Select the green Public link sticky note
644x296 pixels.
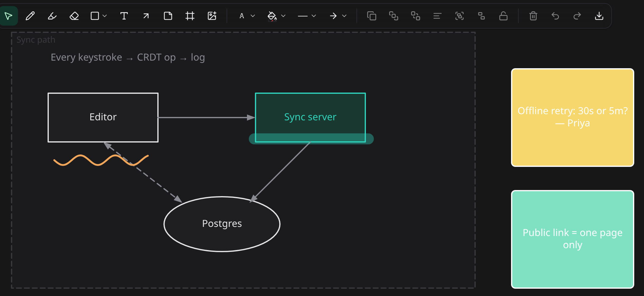pyautogui.click(x=573, y=239)
